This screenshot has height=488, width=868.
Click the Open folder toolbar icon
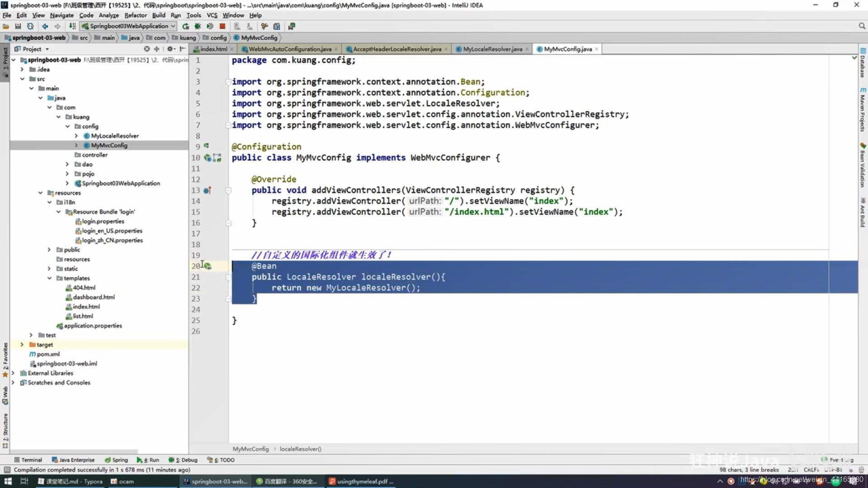pos(6,26)
